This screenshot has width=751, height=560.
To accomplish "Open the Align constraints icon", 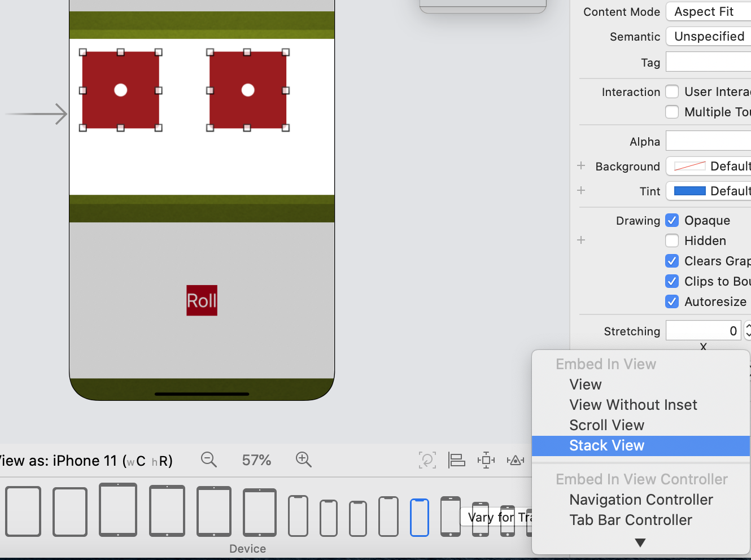I will pos(456,461).
